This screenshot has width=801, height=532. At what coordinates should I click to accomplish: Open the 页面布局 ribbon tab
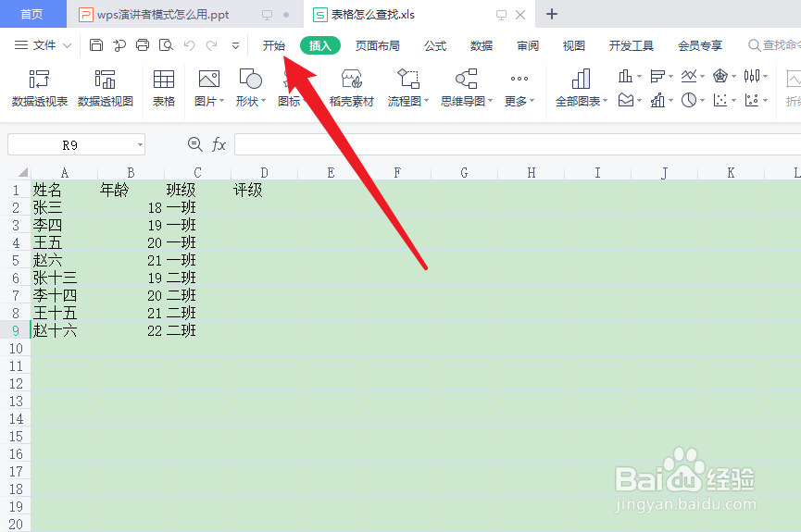(x=378, y=45)
